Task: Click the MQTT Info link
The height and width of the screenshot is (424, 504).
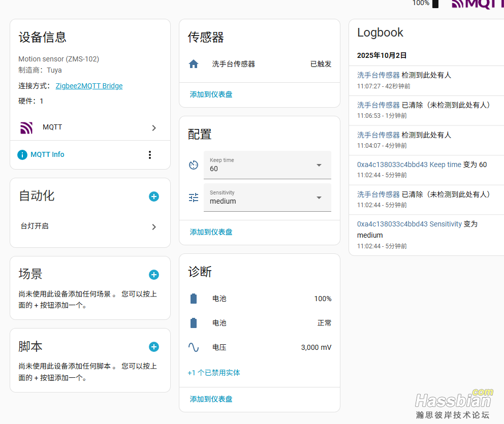Action: click(x=47, y=154)
